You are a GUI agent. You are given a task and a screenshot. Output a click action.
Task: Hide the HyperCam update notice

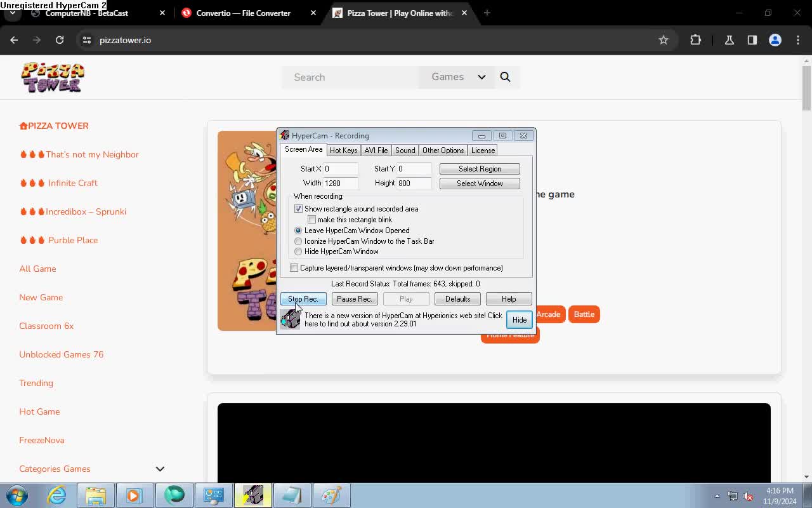point(520,319)
